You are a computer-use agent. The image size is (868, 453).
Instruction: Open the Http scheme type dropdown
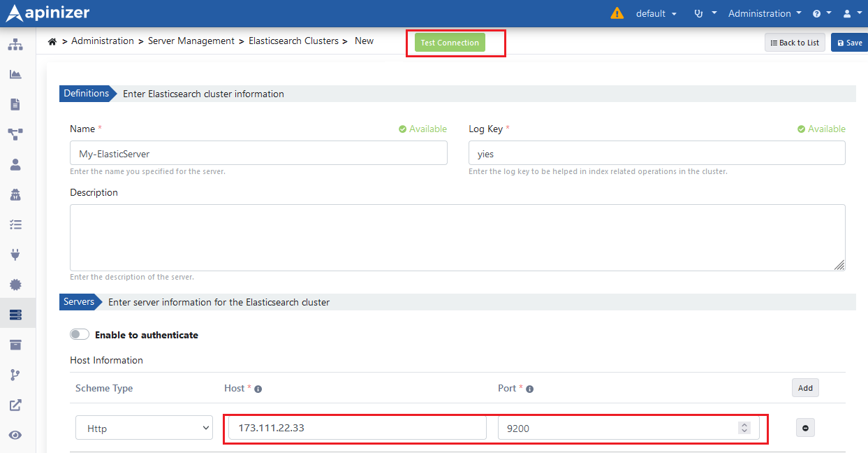(144, 428)
